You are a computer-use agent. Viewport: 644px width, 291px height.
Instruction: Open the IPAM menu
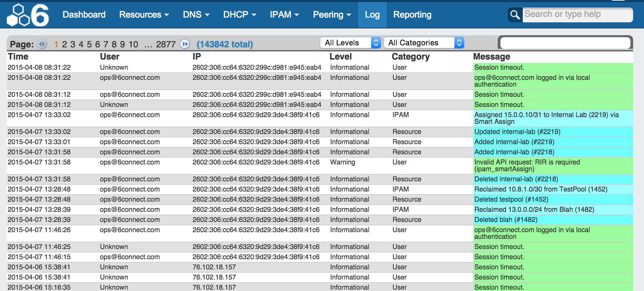284,15
